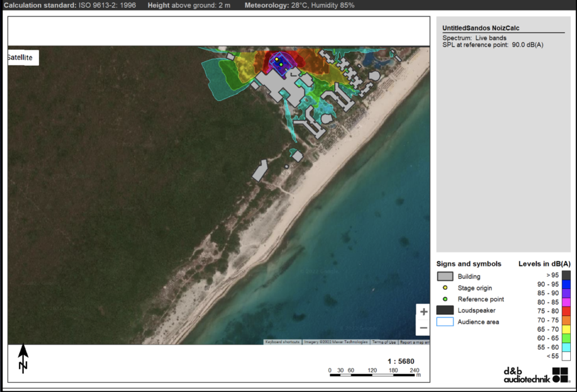Click the Building symbol in legend
The width and height of the screenshot is (577, 392).
point(445,277)
